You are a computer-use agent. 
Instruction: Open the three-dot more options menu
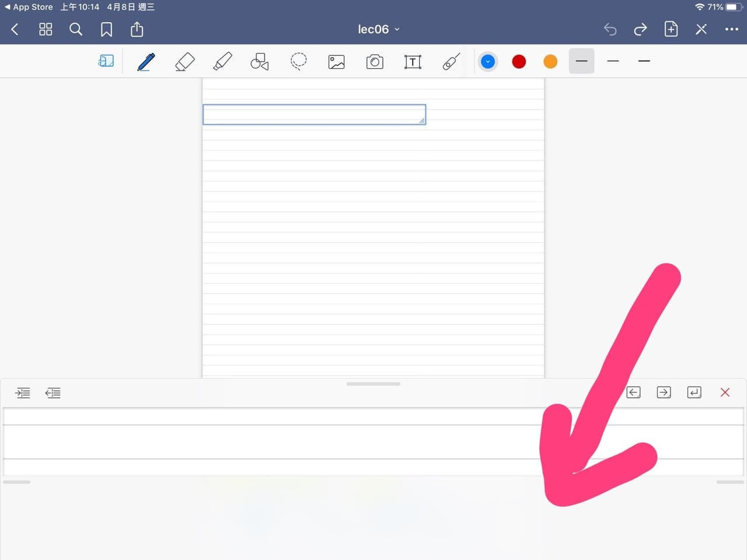(x=731, y=29)
